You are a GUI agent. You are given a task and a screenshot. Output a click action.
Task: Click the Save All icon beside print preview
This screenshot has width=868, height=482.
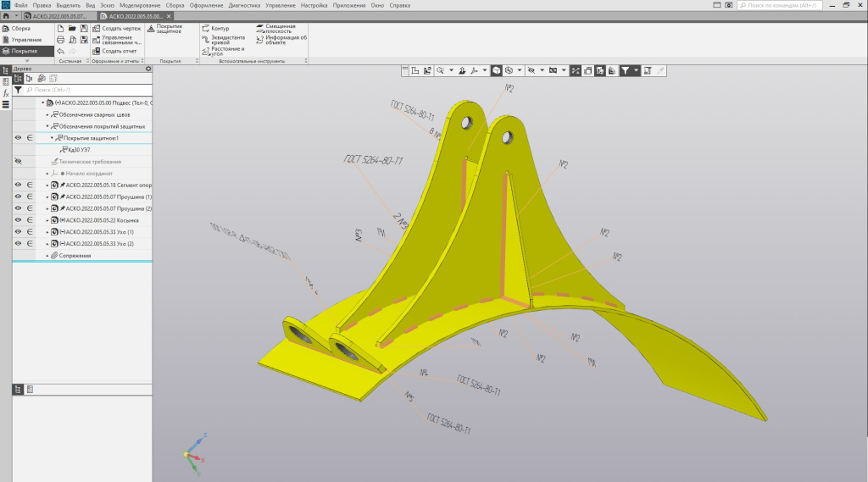(84, 40)
